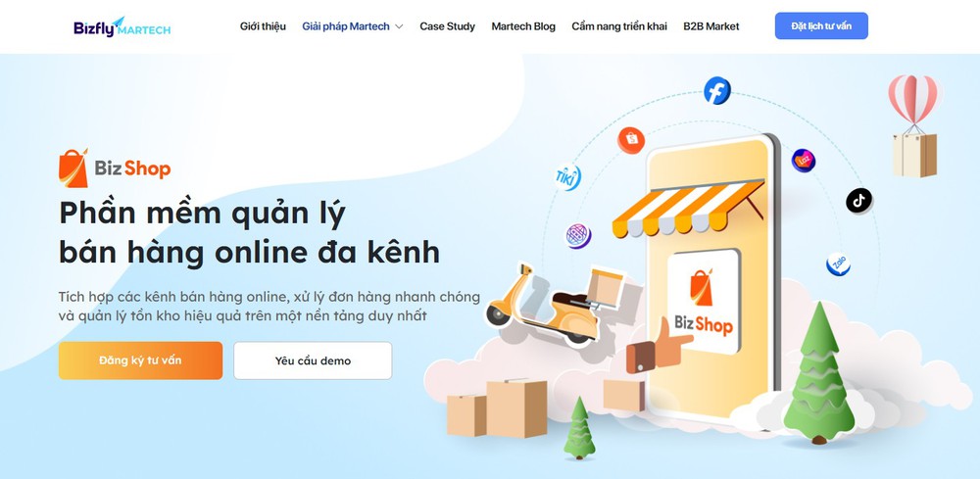The width and height of the screenshot is (980, 479).
Task: Go to Martech Blog
Action: coord(523,26)
